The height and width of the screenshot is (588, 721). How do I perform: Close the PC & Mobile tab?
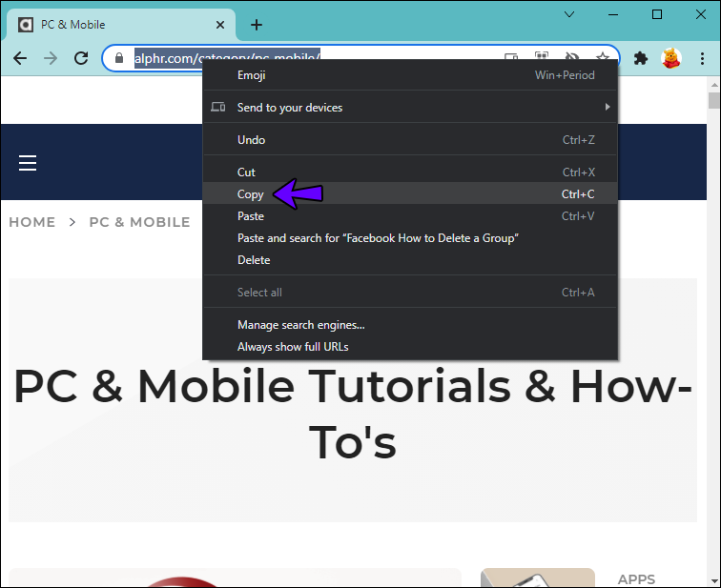220,25
